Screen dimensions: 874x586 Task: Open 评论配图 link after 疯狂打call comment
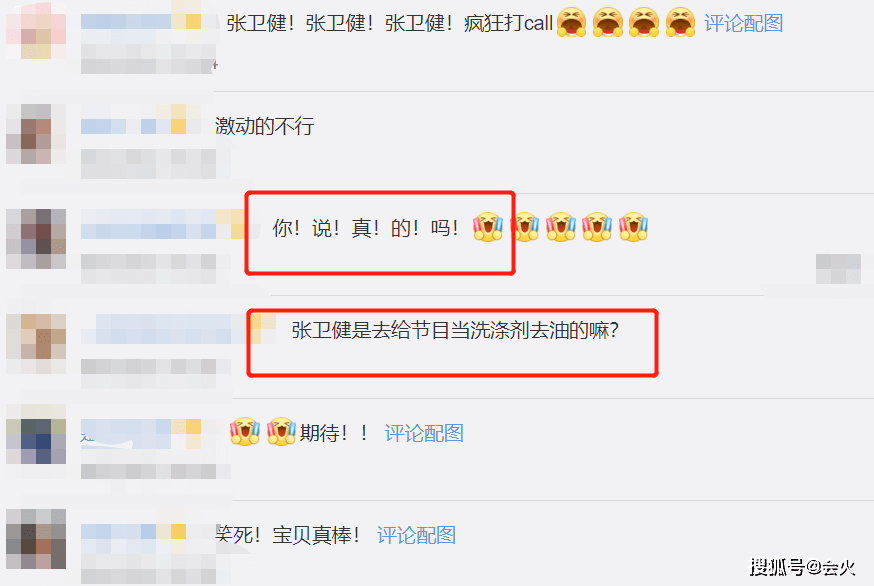coord(744,23)
